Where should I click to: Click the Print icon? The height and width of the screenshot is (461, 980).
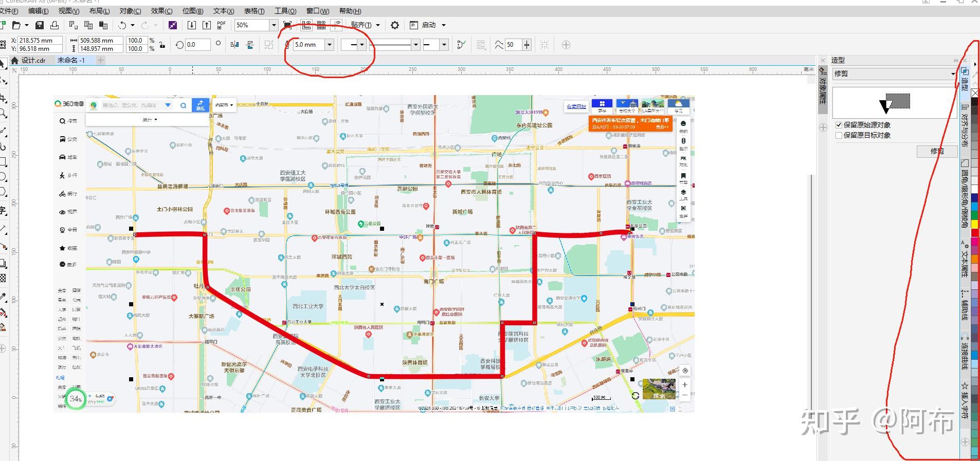[55, 25]
